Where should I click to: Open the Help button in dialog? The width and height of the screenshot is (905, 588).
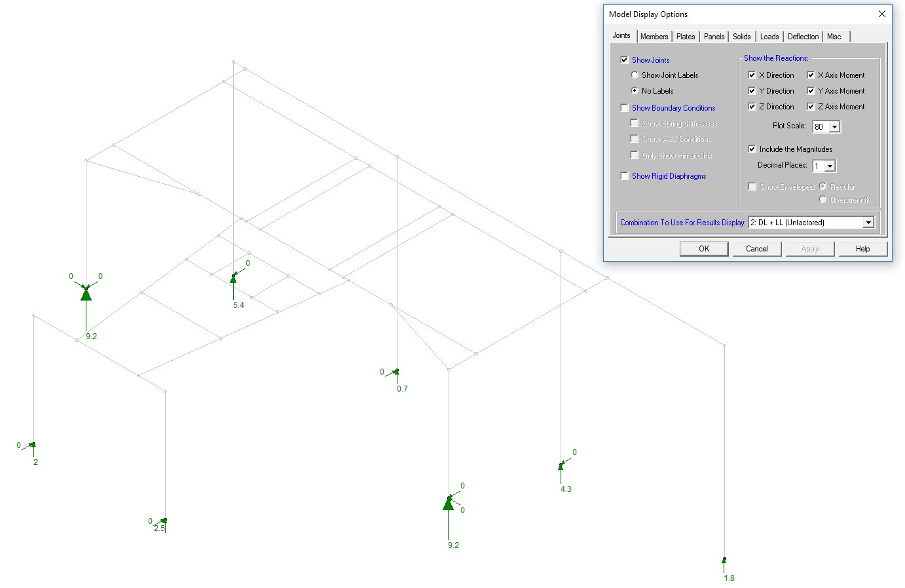[862, 249]
